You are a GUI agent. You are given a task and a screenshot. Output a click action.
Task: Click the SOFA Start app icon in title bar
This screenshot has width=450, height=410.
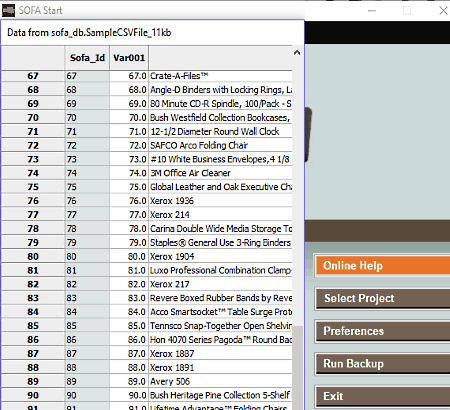tap(8, 10)
